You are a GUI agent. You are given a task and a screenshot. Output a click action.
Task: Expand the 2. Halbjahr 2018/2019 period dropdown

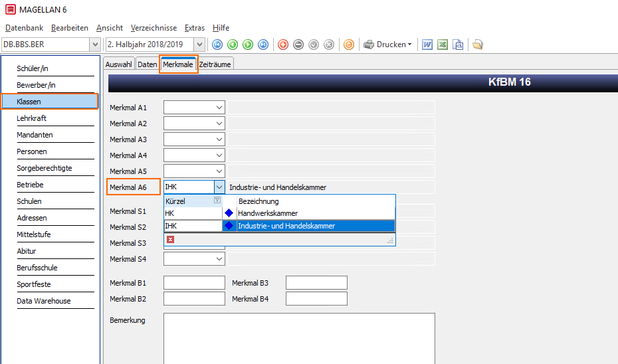point(199,45)
